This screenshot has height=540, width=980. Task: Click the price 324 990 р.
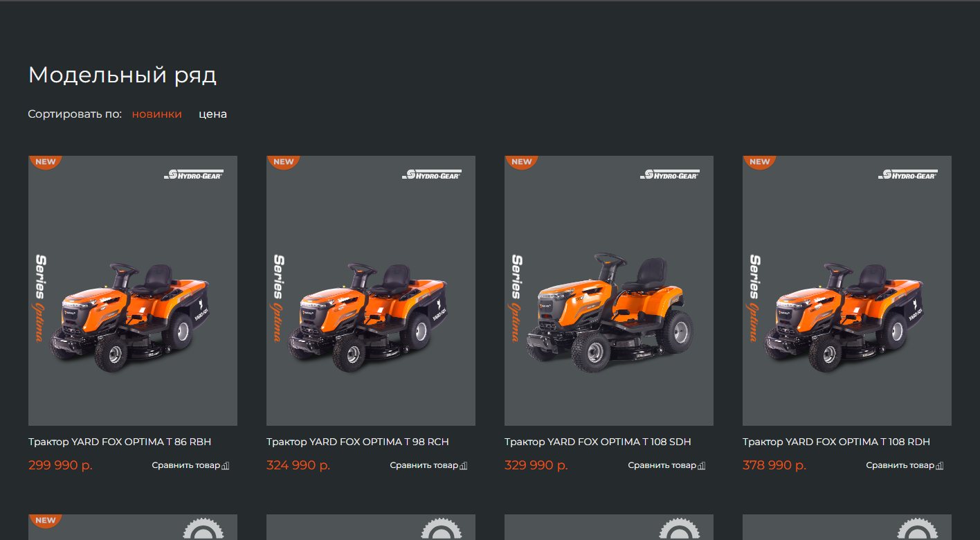298,465
